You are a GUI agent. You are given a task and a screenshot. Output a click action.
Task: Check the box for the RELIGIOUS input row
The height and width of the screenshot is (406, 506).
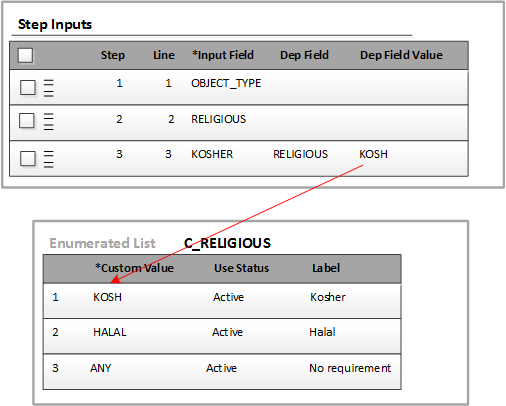27,120
